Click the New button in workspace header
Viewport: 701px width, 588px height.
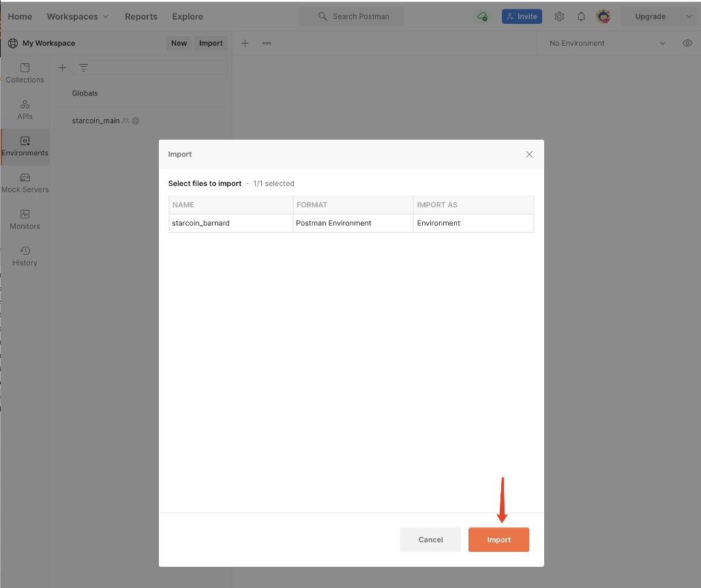[179, 43]
